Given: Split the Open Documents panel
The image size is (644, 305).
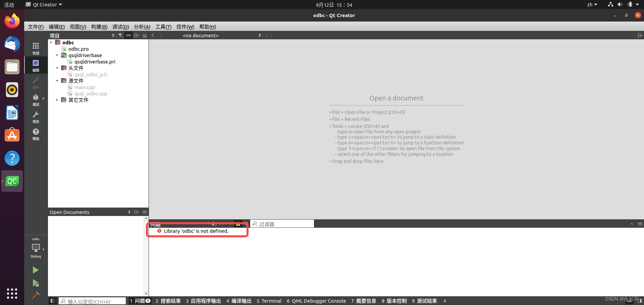Looking at the screenshot, I should tap(137, 212).
